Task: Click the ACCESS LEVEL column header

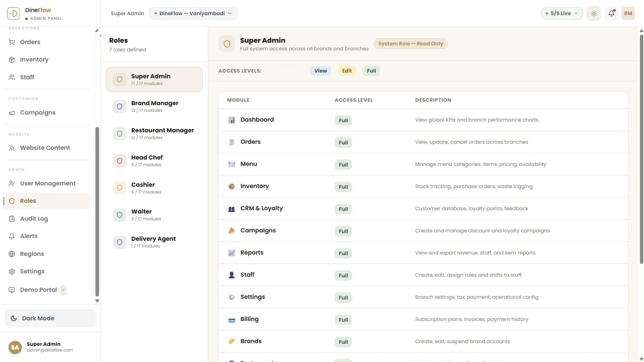Action: tap(353, 100)
